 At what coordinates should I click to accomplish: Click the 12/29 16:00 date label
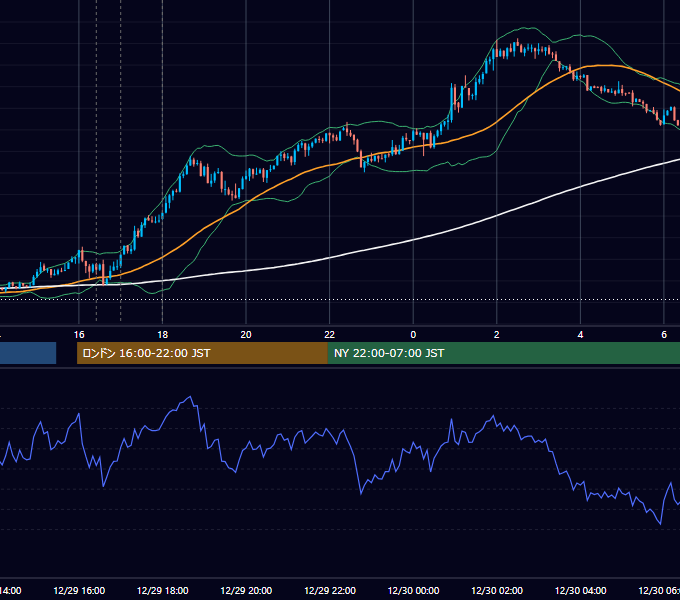(79, 590)
